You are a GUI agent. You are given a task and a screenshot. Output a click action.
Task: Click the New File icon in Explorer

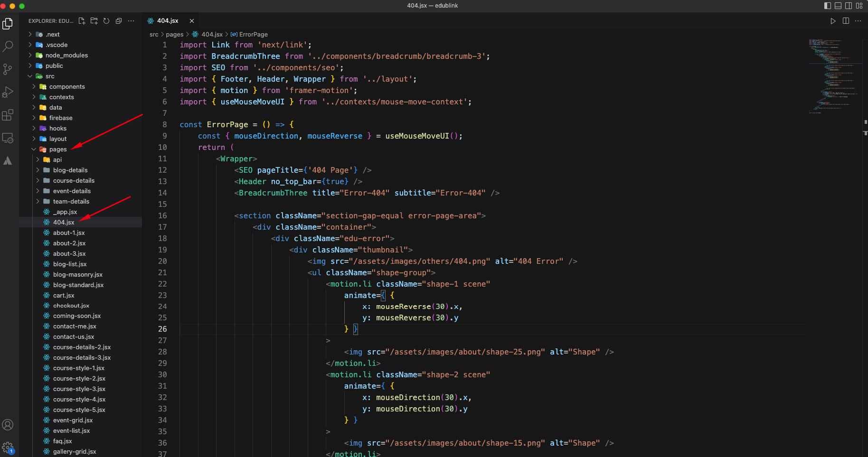(82, 21)
